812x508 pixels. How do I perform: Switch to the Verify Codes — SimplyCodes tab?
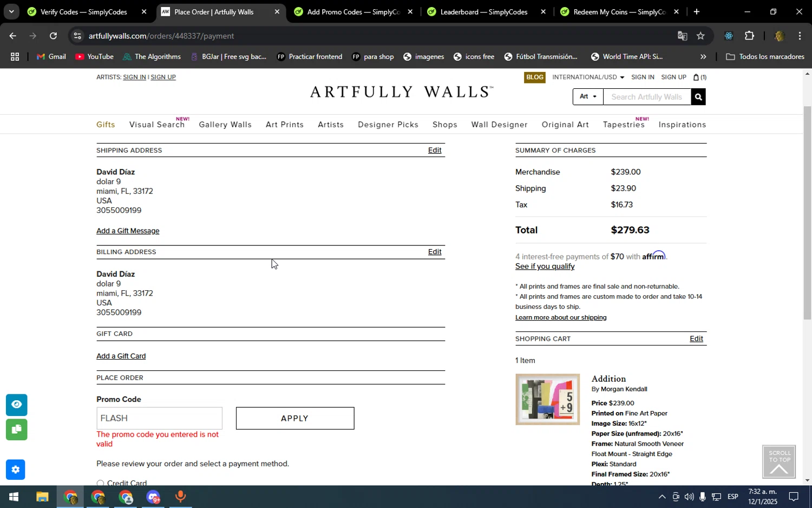click(x=84, y=11)
